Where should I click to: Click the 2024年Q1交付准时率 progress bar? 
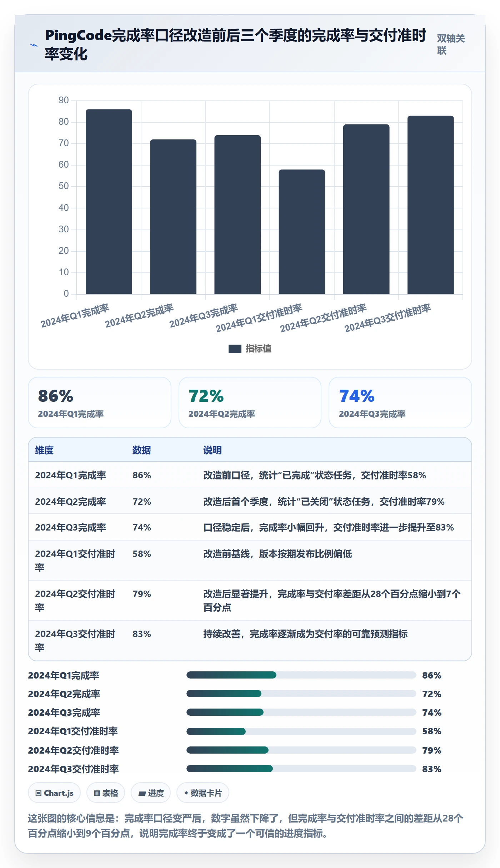click(x=301, y=731)
